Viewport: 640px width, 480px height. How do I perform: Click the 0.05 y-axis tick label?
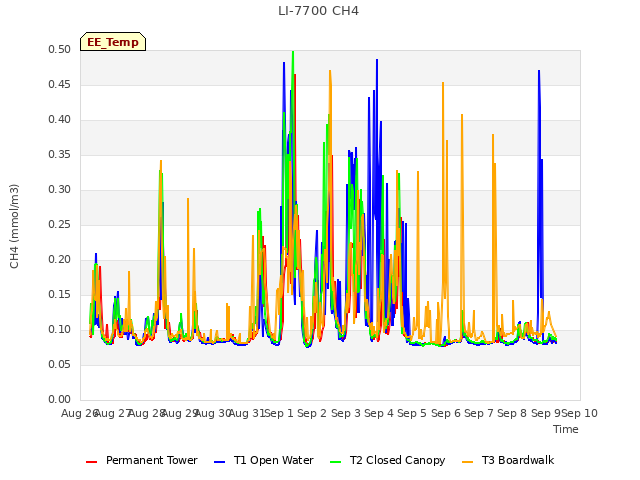[60, 364]
